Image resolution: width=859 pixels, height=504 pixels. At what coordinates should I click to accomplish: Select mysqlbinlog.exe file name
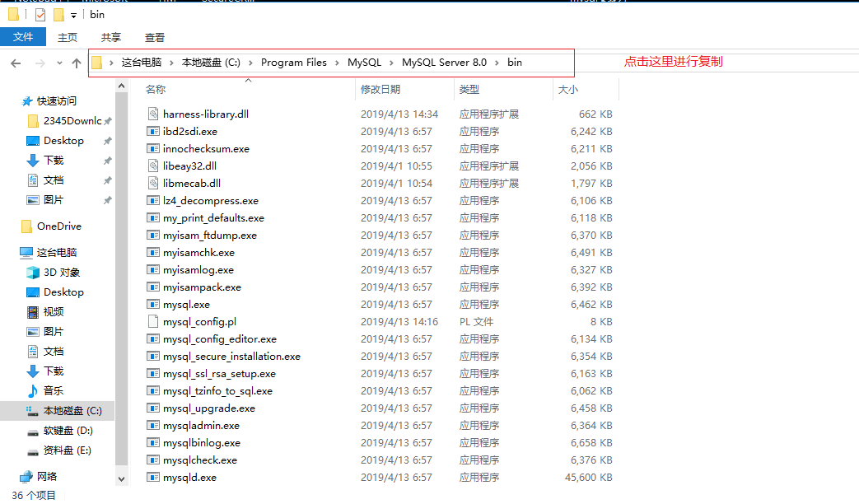[202, 442]
